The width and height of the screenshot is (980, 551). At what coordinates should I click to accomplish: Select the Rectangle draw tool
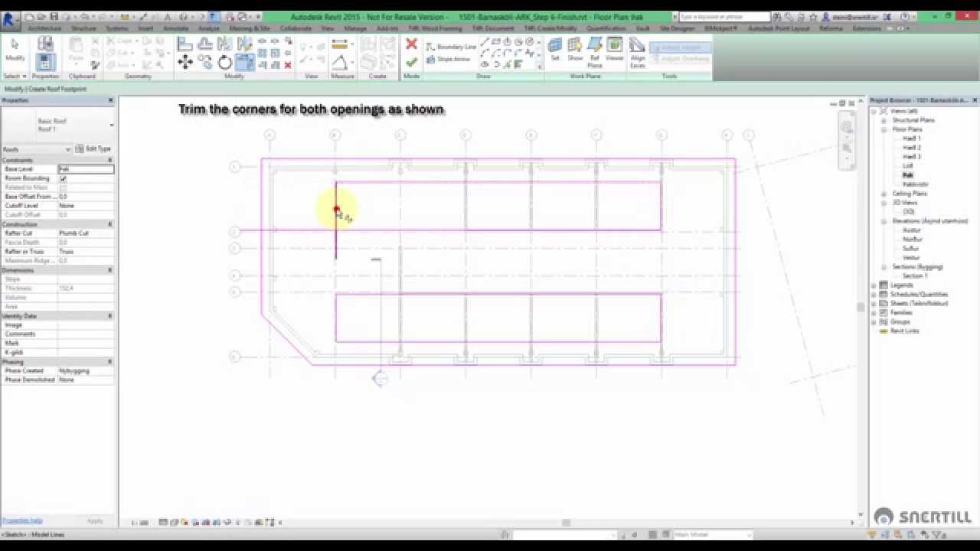click(x=496, y=42)
